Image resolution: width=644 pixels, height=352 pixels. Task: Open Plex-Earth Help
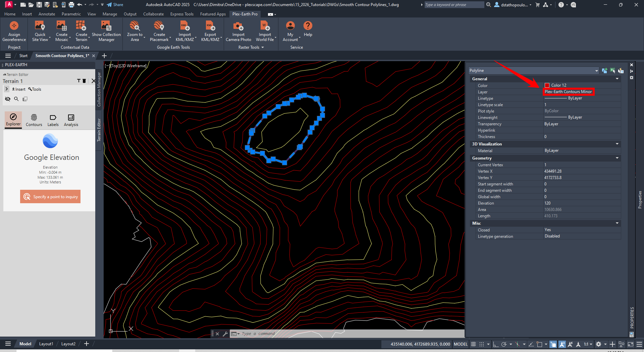click(x=308, y=29)
